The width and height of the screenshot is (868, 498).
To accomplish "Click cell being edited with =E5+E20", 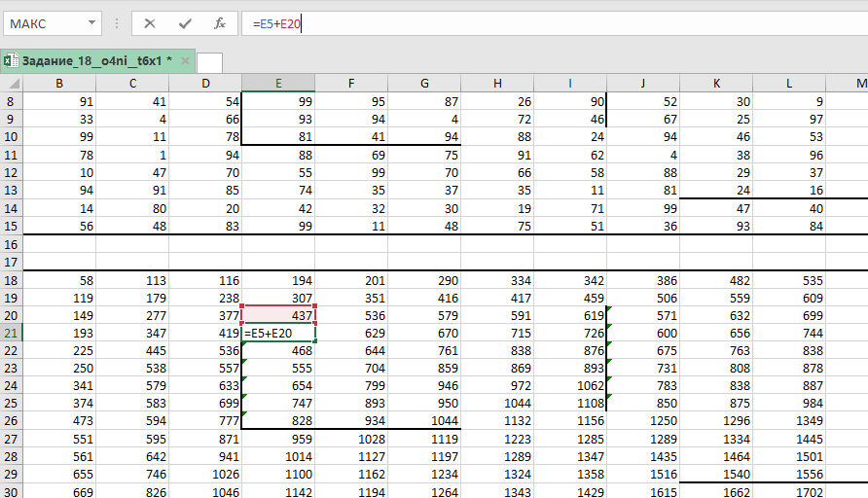I will tap(278, 333).
